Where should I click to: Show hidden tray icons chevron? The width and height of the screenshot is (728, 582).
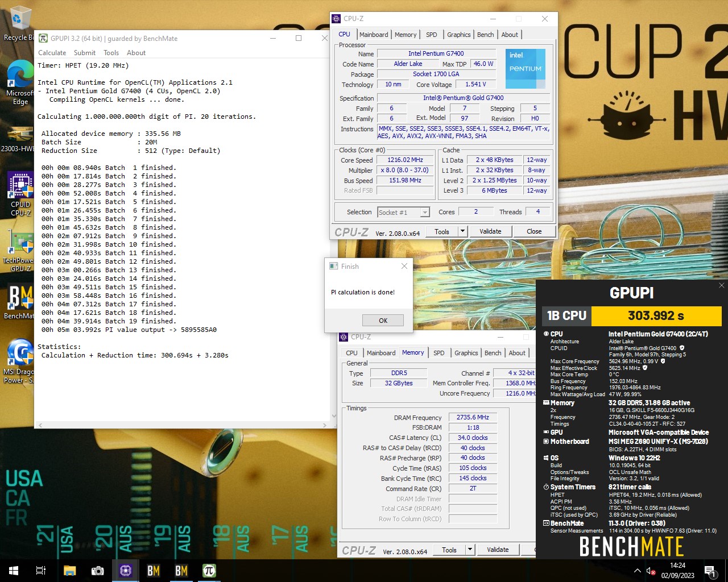pos(637,571)
